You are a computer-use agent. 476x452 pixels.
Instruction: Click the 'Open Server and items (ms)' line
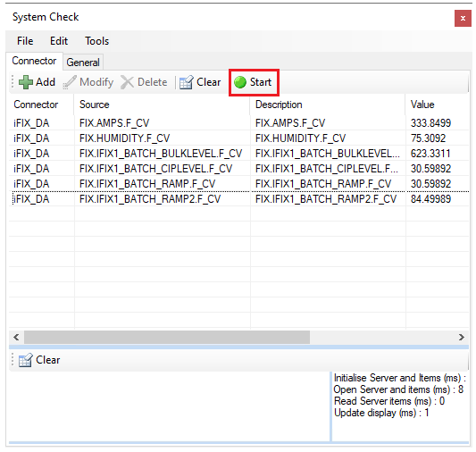click(398, 389)
